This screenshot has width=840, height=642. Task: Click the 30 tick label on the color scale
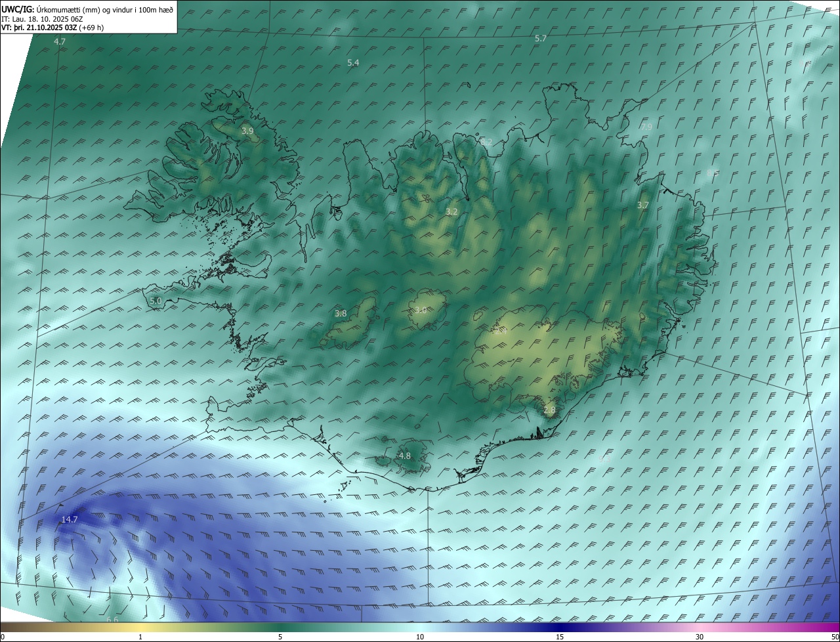[x=700, y=637]
